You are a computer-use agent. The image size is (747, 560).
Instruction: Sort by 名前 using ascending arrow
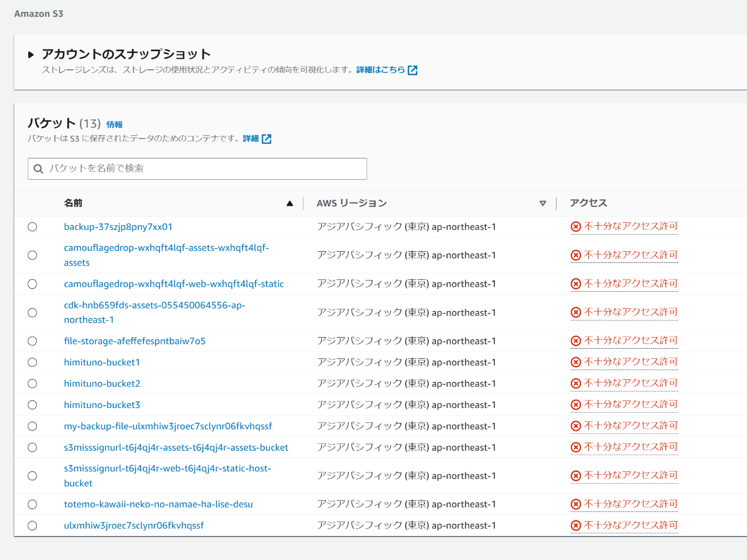290,203
